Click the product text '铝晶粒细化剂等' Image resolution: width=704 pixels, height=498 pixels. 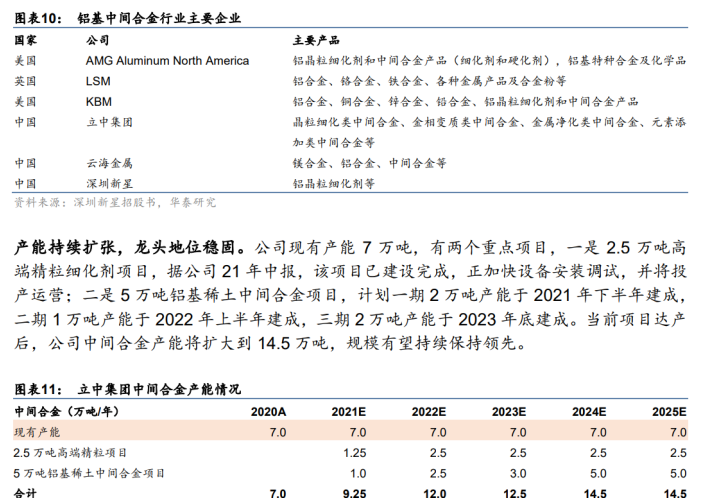pyautogui.click(x=334, y=184)
